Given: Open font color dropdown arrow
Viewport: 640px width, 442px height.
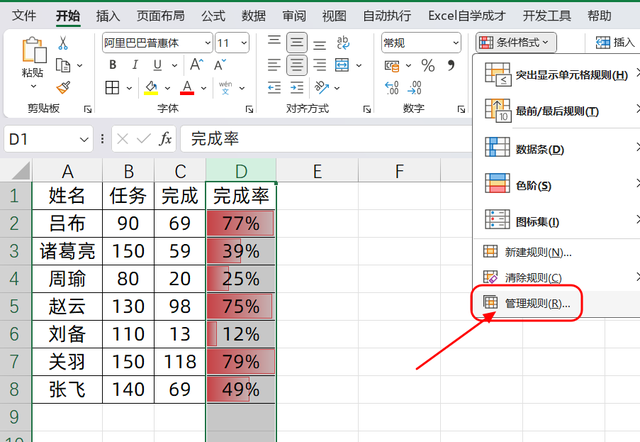Looking at the screenshot, I should (x=203, y=88).
